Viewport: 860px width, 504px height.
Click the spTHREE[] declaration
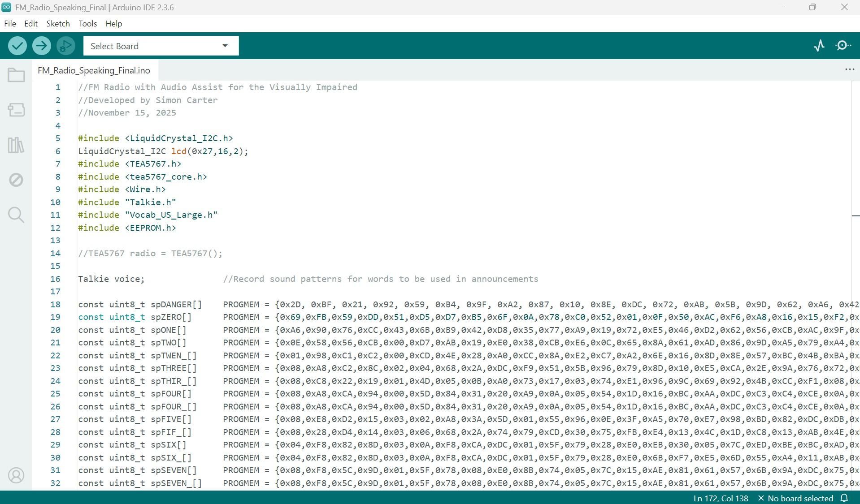pos(138,368)
